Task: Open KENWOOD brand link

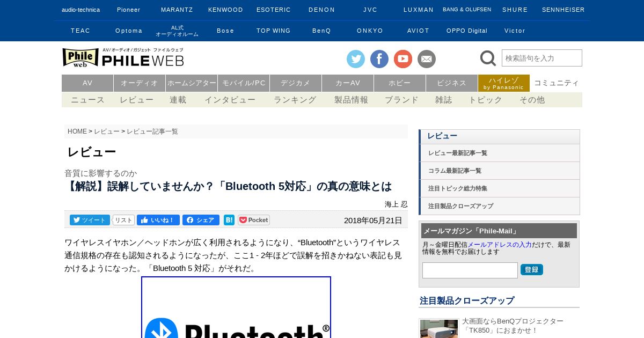Action: click(225, 10)
